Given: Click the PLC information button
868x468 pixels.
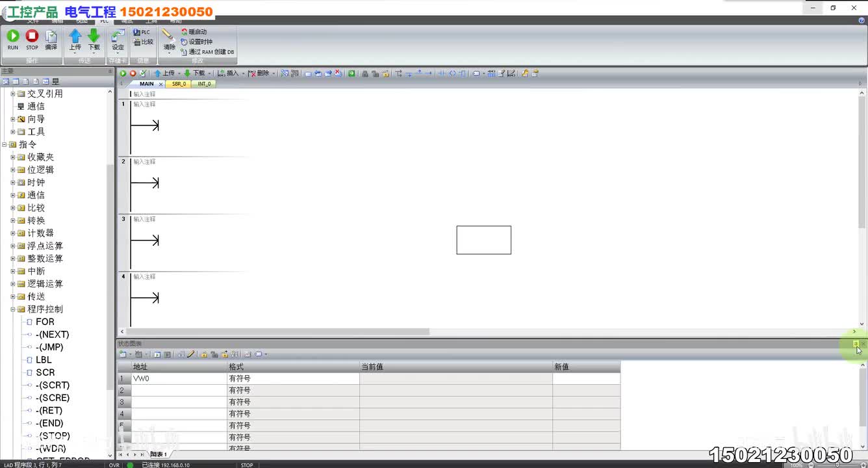Looking at the screenshot, I should [x=142, y=32].
